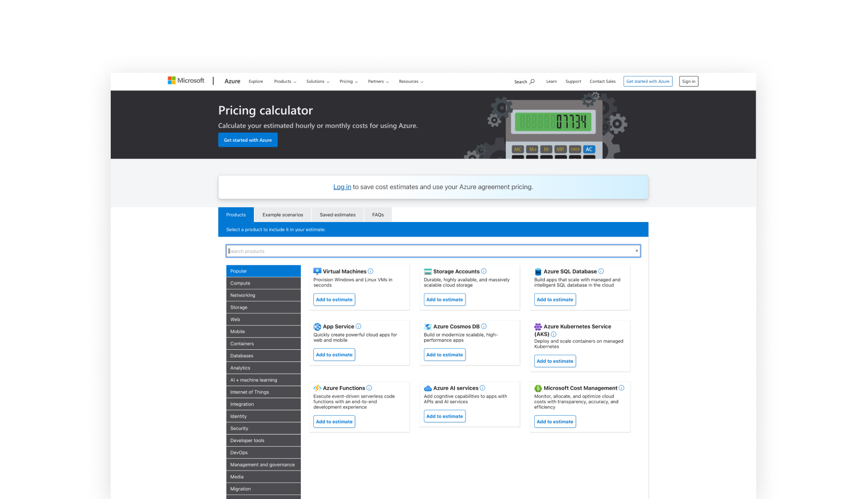Open info icon next to (AKS)
This screenshot has height=499, width=868.
554,334
